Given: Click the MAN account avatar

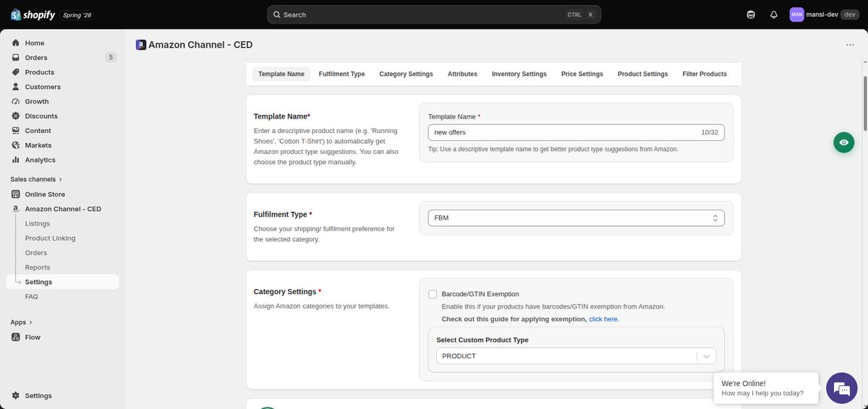Looking at the screenshot, I should click(x=796, y=14).
